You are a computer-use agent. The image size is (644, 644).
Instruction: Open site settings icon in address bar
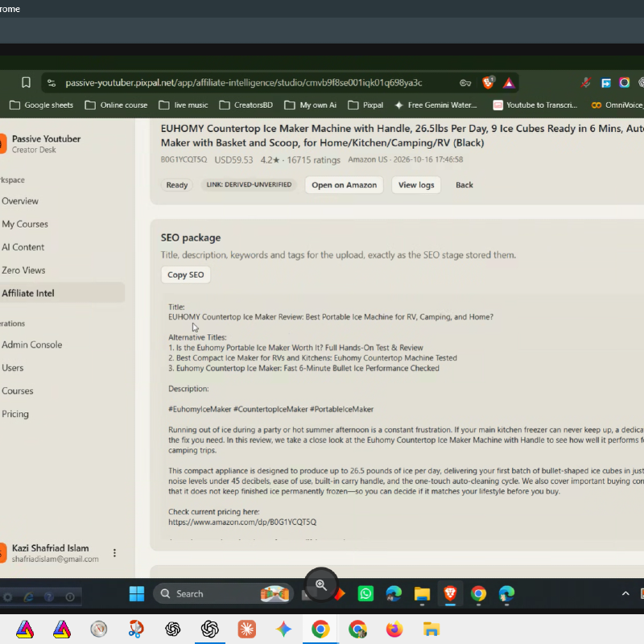click(52, 83)
